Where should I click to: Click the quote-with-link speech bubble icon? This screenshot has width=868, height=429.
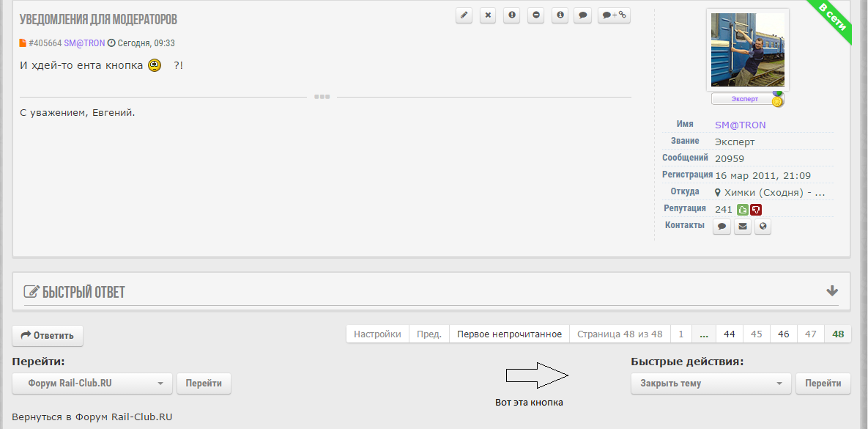(x=614, y=15)
